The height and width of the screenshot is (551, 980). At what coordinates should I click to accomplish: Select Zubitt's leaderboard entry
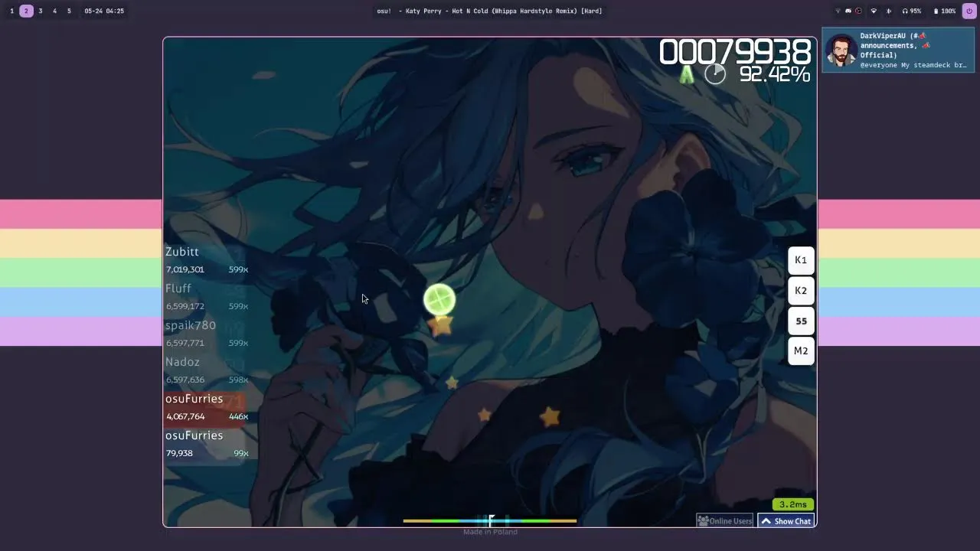pos(207,260)
